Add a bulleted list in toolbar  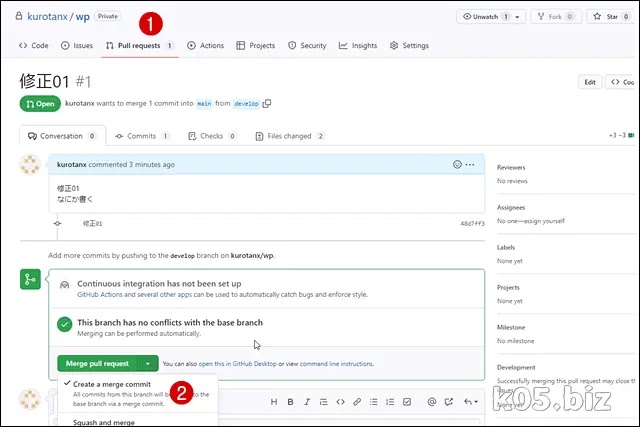pyautogui.click(x=373, y=402)
